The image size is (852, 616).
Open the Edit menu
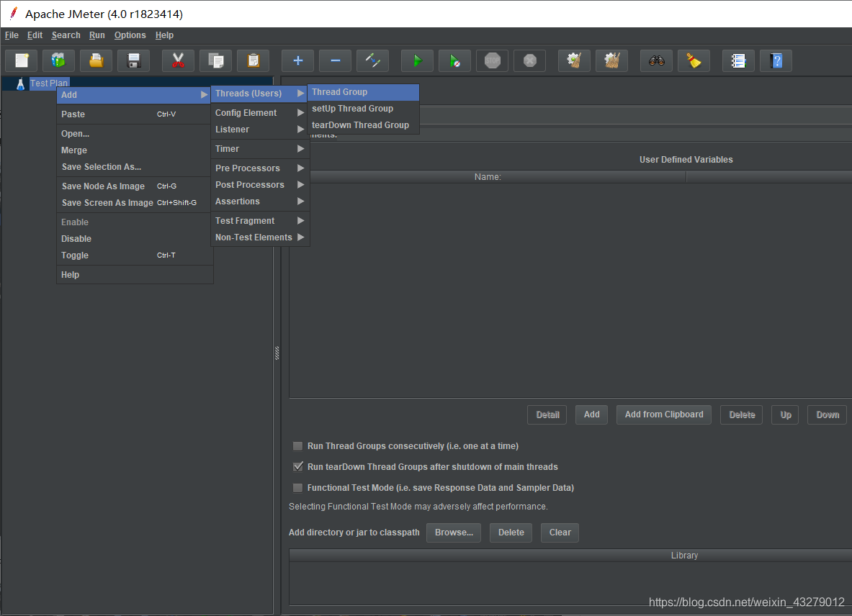click(x=35, y=35)
